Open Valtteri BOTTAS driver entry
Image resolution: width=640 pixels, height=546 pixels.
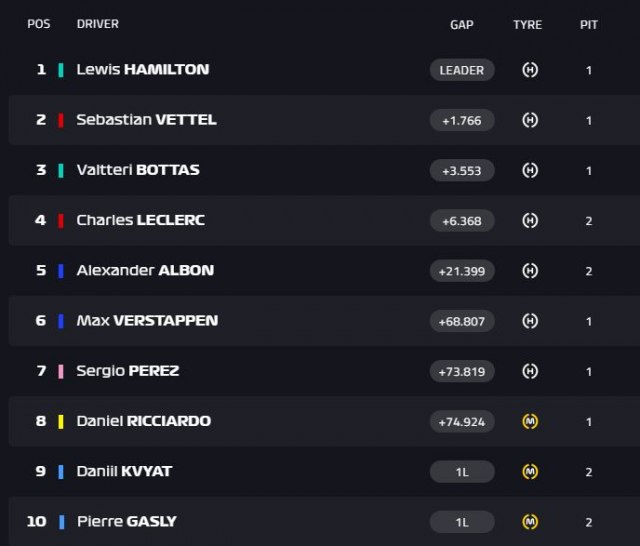click(138, 170)
